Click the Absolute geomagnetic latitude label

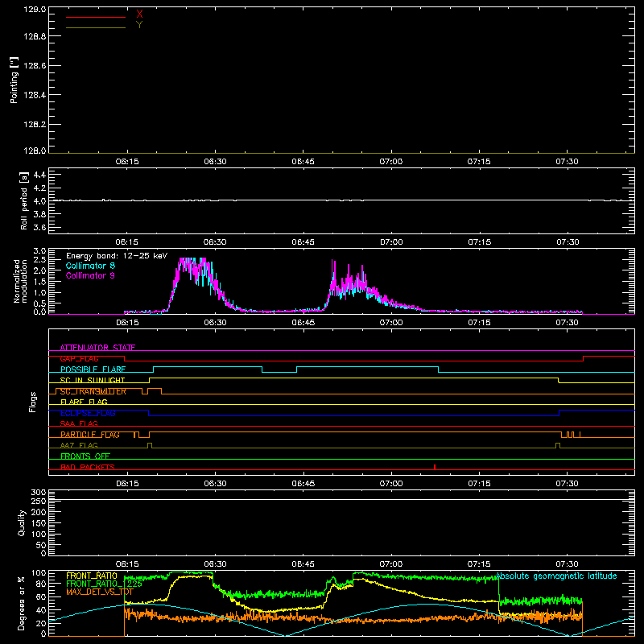coord(556,576)
